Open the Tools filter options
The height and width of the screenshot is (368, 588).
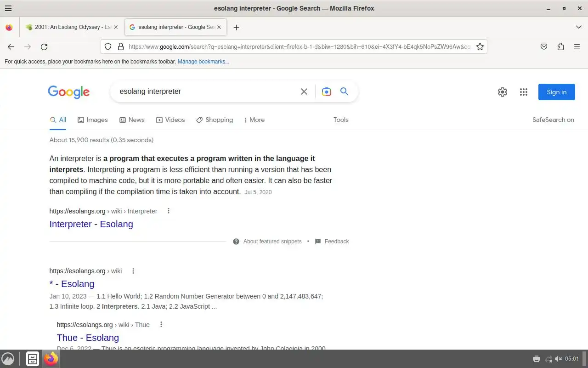[x=341, y=120]
